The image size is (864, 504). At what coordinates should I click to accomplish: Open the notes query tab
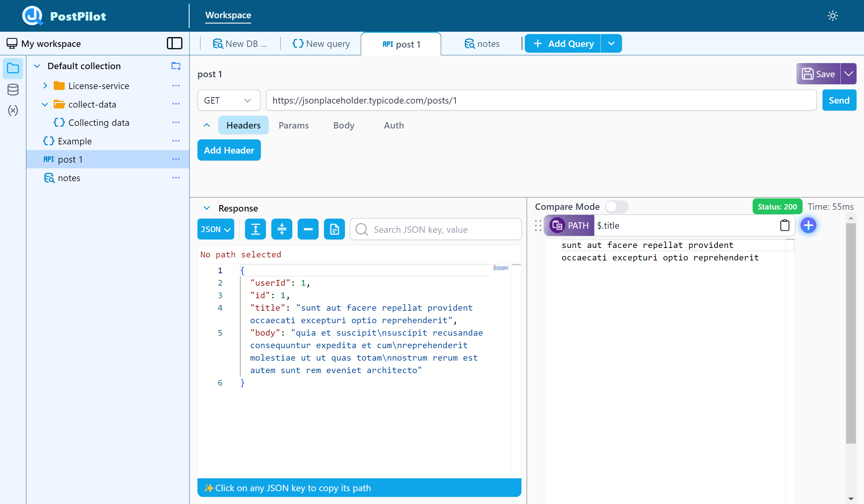pyautogui.click(x=482, y=44)
